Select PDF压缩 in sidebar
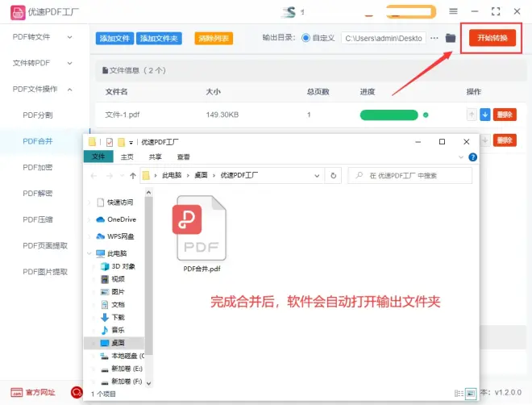The image size is (532, 405). click(38, 219)
